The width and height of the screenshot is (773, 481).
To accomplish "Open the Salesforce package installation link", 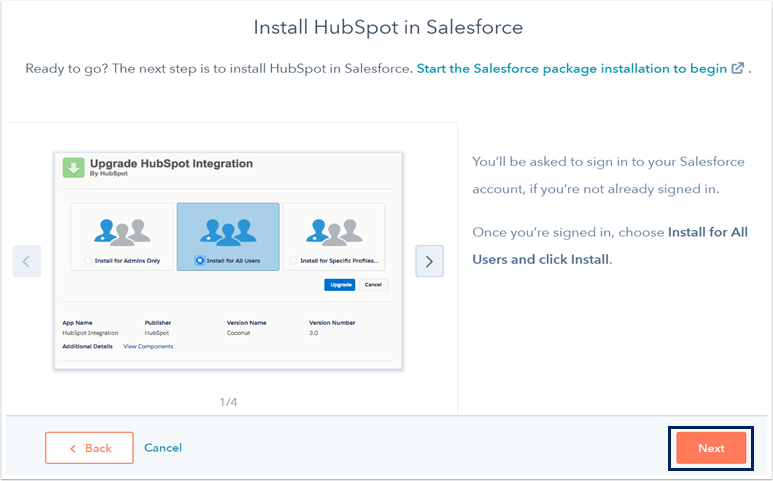I will pos(572,69).
